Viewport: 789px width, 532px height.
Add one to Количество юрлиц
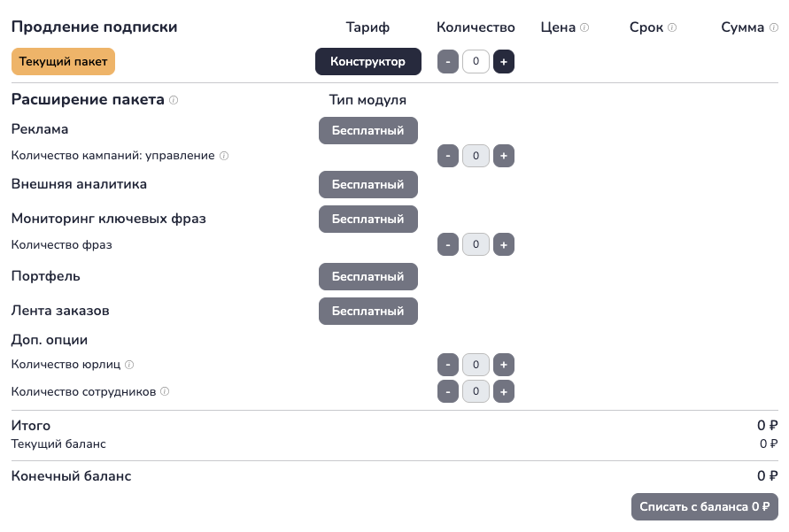point(504,365)
